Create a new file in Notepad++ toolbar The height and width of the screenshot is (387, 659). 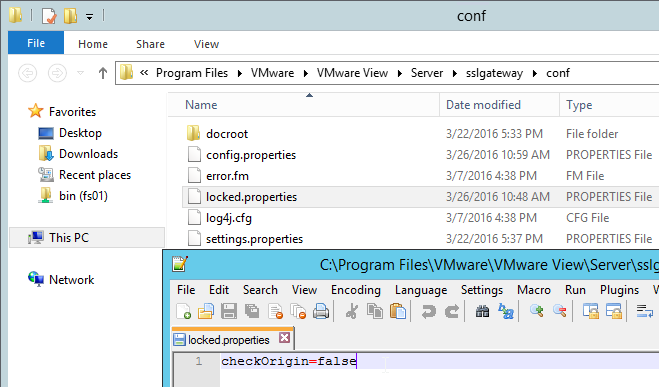coord(184,312)
